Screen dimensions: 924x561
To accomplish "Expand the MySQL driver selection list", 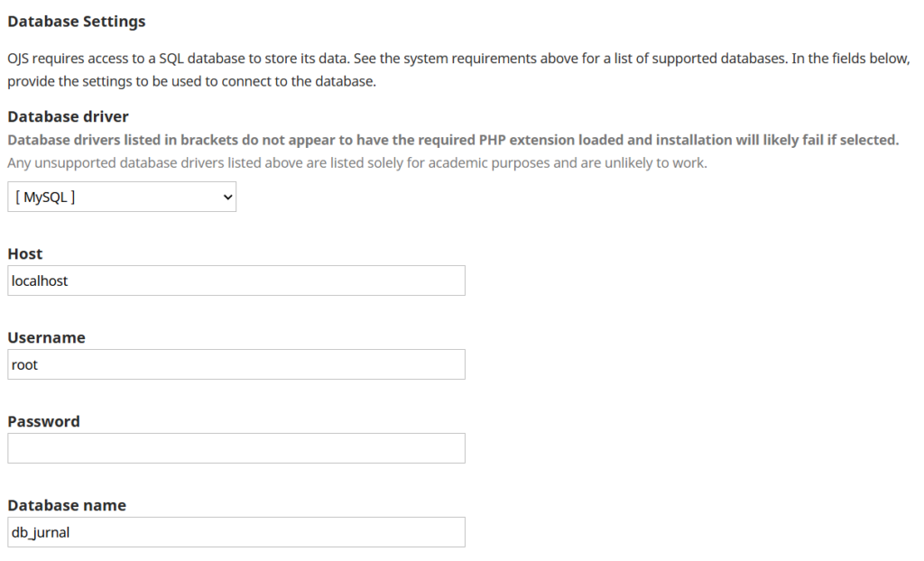I will tap(122, 196).
